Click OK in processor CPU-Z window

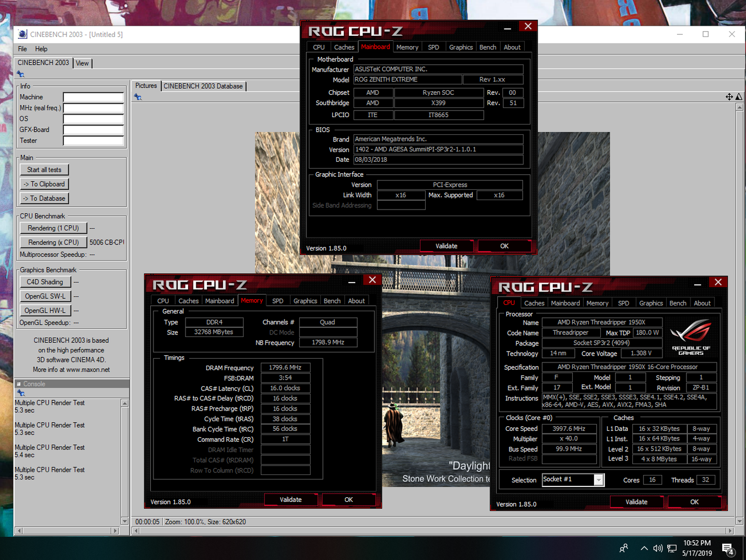coord(695,502)
